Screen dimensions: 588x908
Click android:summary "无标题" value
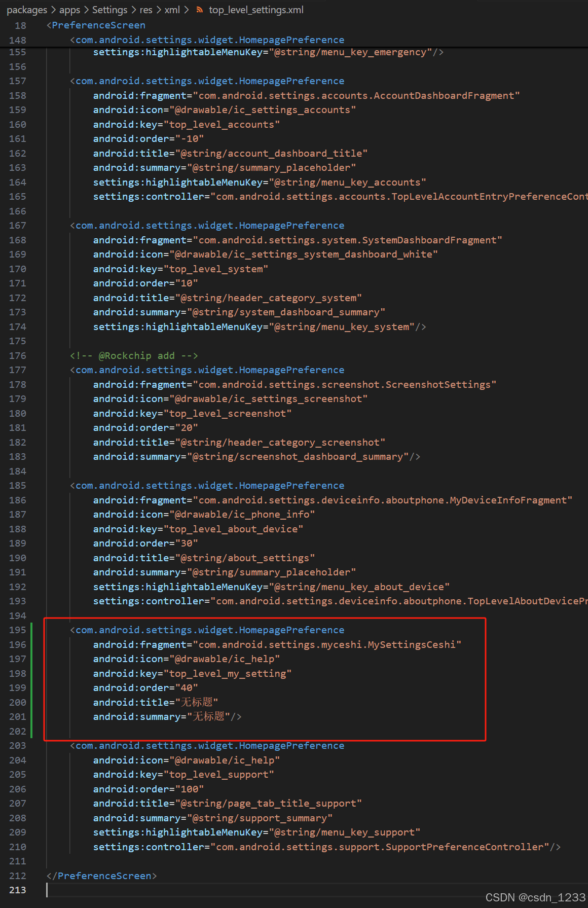coord(208,717)
